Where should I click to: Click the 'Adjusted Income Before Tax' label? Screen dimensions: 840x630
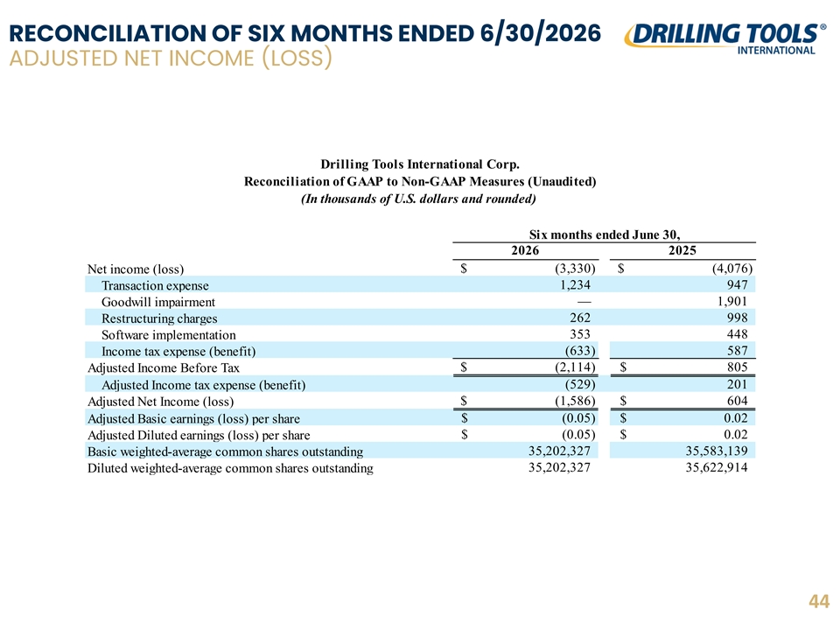(x=164, y=368)
